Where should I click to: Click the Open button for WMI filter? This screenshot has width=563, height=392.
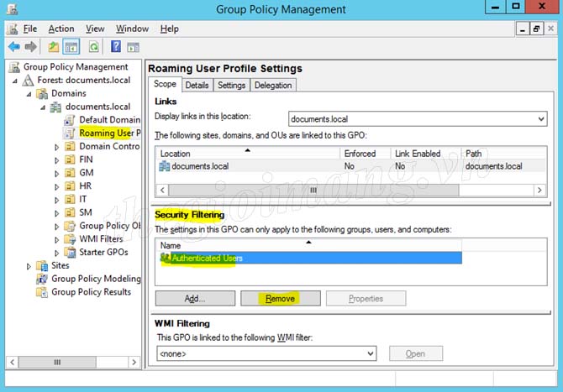coord(416,353)
